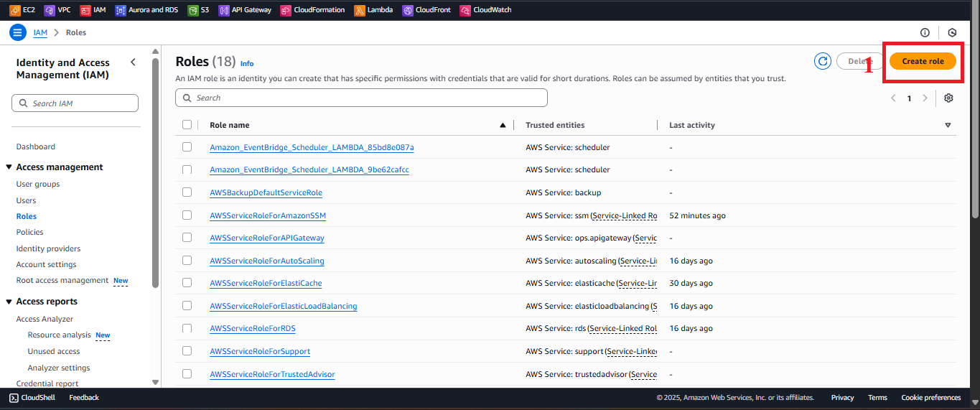Check AWSServiceRoleForElasticLoadBalancing row checkbox
980x410 pixels.
pos(187,306)
